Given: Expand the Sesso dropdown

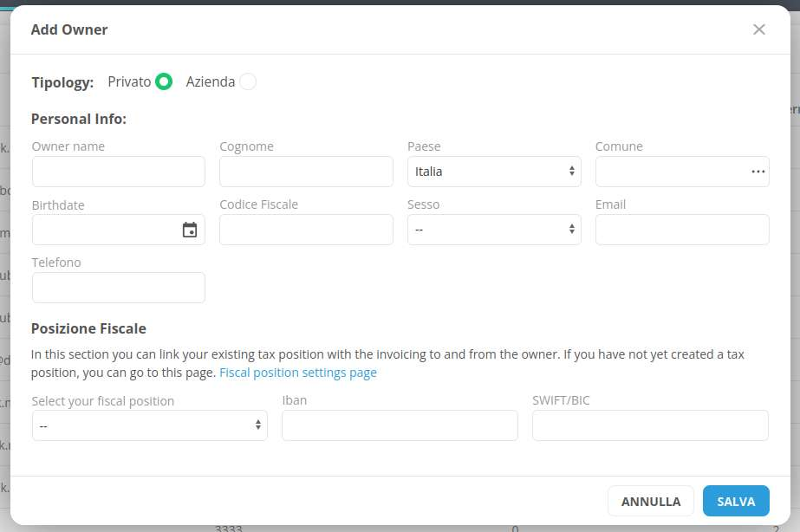Looking at the screenshot, I should 494,230.
